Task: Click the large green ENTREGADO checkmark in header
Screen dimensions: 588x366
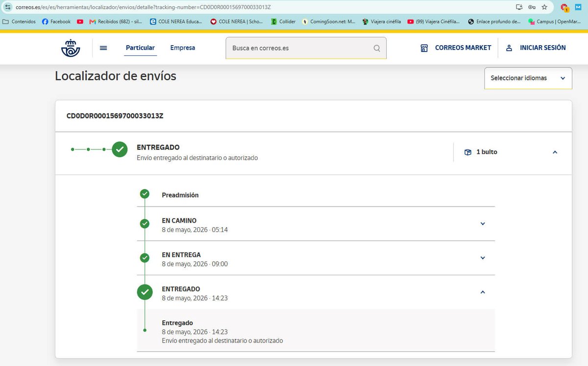Action: (120, 149)
